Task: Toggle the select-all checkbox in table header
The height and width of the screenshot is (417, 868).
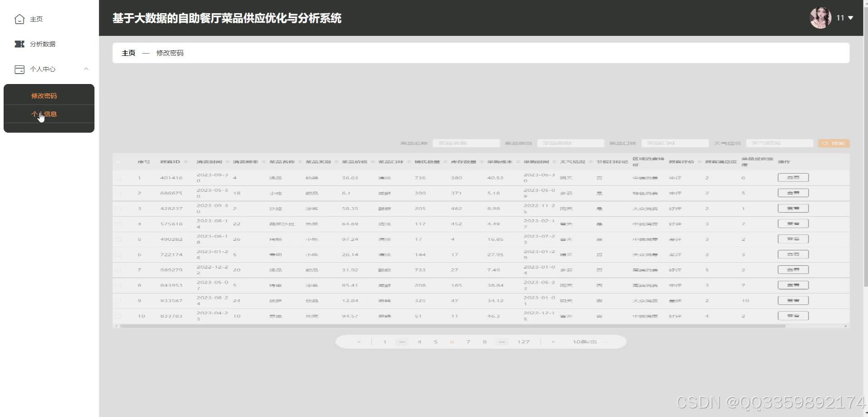Action: pos(118,162)
